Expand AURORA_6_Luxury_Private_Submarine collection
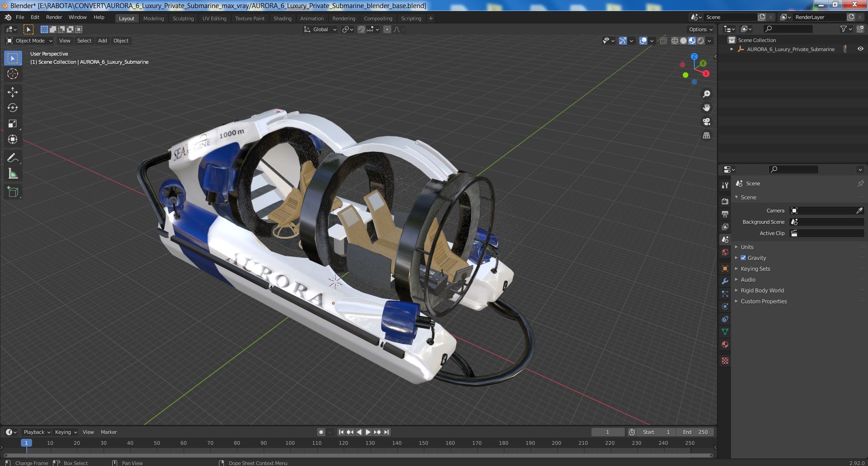Viewport: 868px width, 466px height. 732,49
